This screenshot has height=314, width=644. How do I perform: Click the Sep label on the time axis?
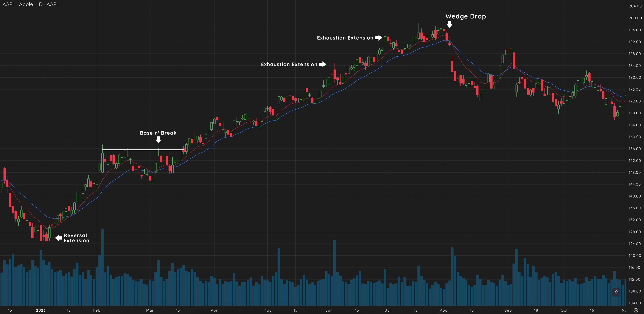coord(508,310)
